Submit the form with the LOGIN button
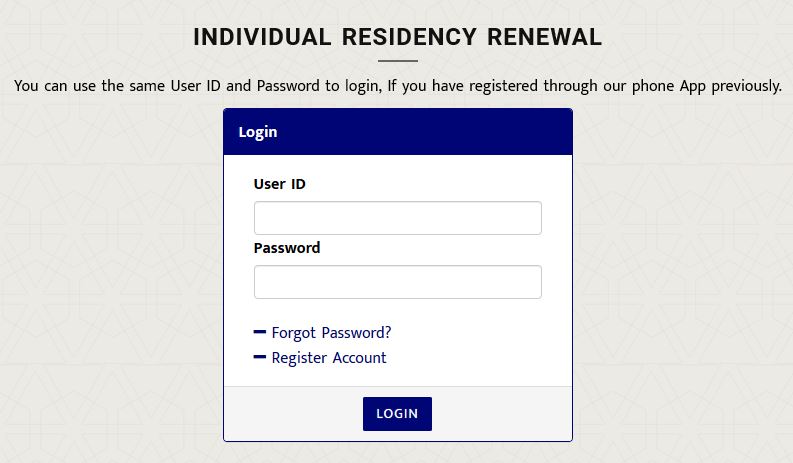Viewport: 793px width, 463px height. tap(397, 414)
